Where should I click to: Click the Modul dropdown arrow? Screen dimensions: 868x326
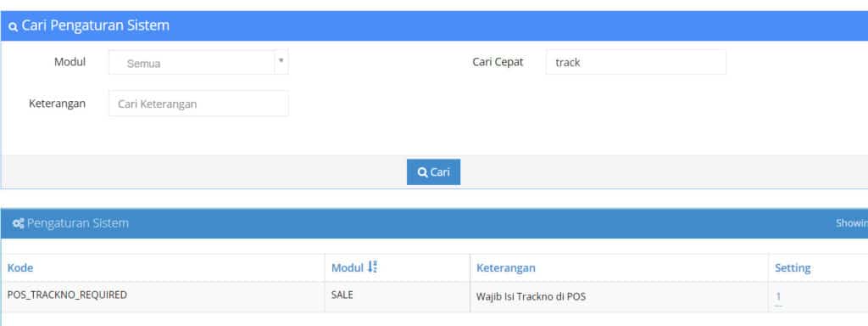[281, 62]
